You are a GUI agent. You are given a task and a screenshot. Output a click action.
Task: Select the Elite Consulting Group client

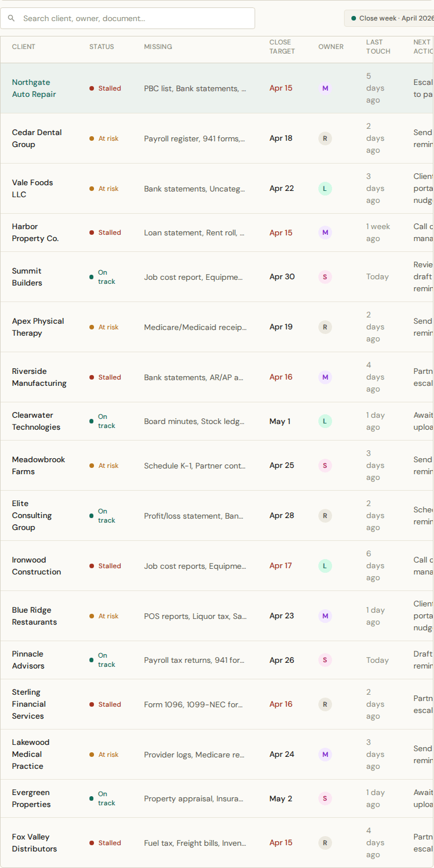[x=32, y=516]
